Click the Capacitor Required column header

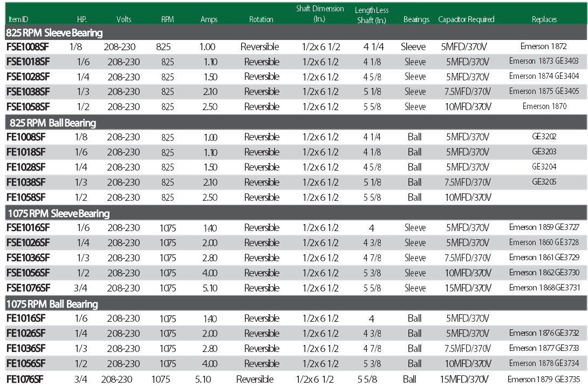click(466, 19)
